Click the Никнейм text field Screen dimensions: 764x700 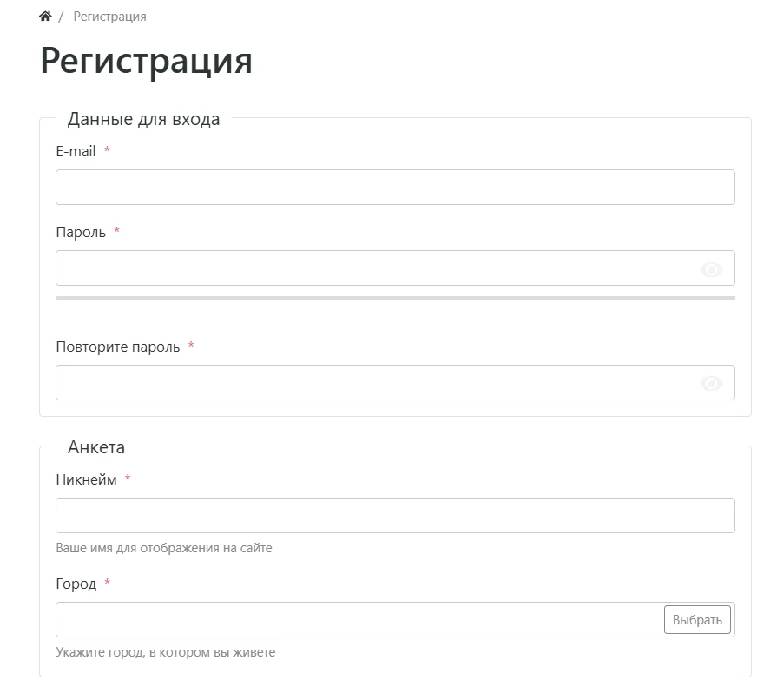pyautogui.click(x=395, y=515)
